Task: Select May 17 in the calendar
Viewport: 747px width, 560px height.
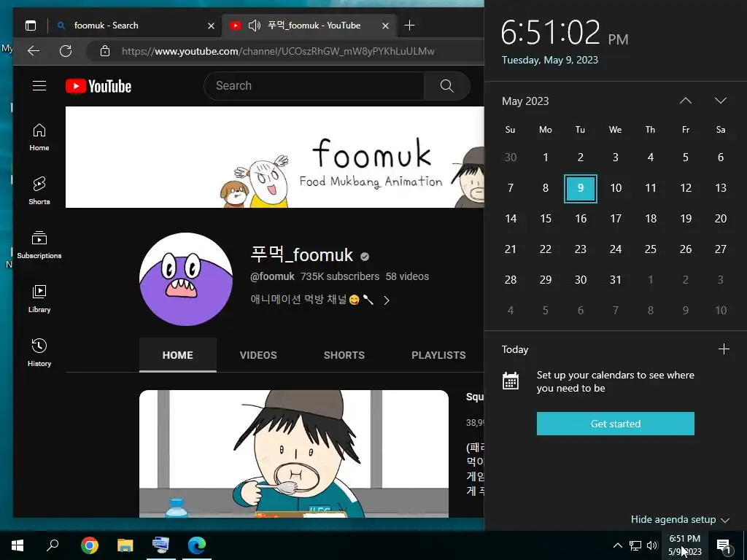Action: click(616, 219)
